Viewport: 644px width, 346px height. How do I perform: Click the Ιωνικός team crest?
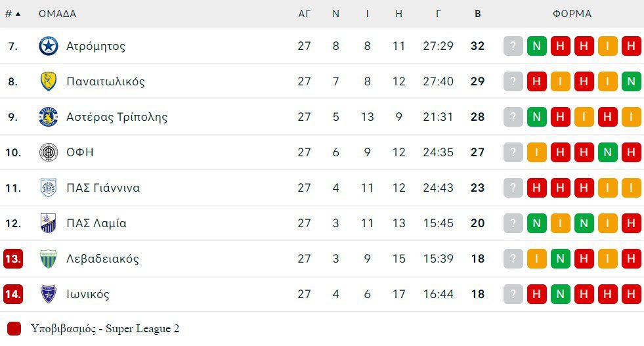[x=49, y=294]
